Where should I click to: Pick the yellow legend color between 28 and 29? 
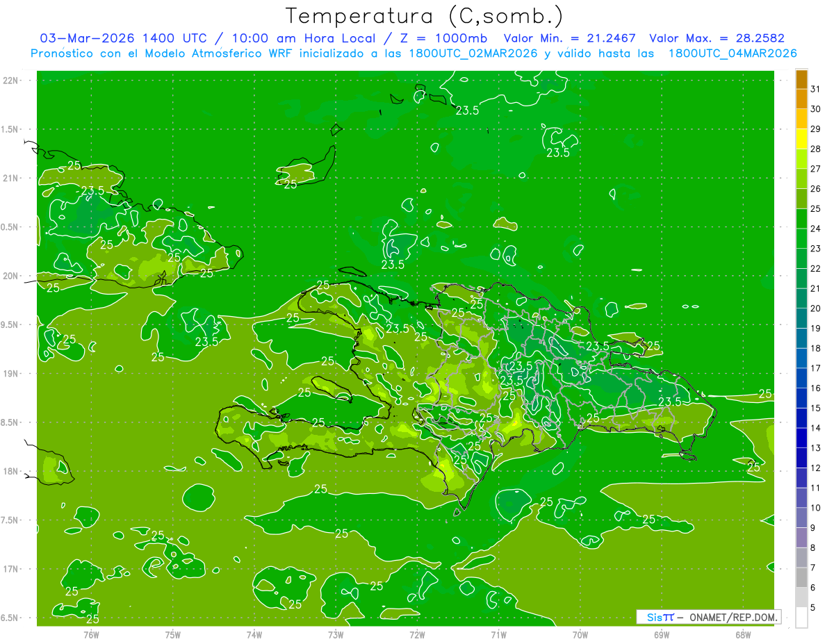(x=801, y=139)
